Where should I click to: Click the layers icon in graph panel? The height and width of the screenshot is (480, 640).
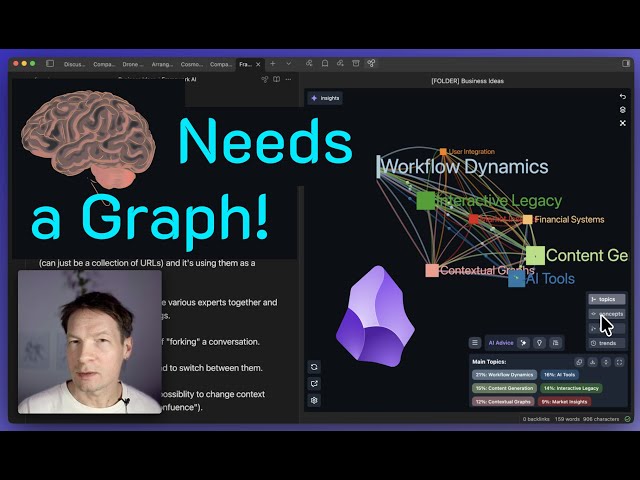[x=622, y=110]
